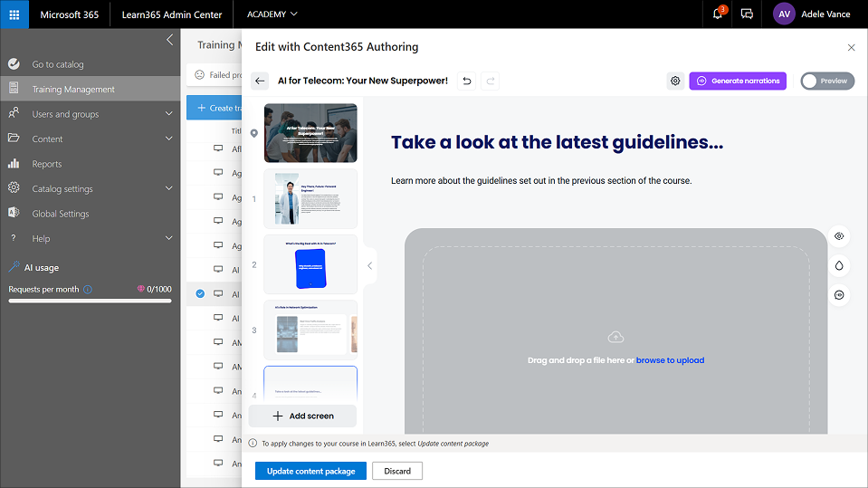Viewport: 868px width, 488px height.
Task: Click the back arrow beside the course title
Action: pos(260,81)
